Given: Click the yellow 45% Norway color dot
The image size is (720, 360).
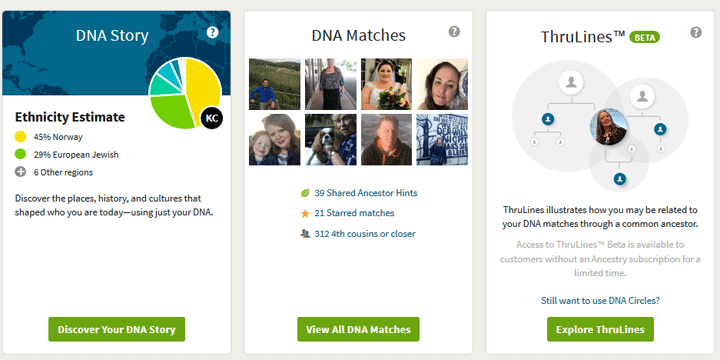Looking at the screenshot, I should coord(20,136).
